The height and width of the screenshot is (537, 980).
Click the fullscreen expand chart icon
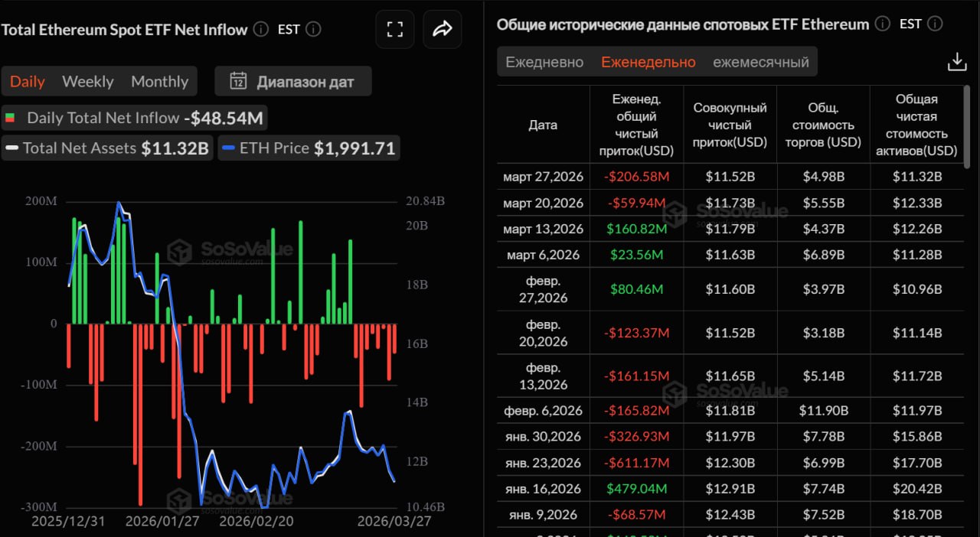pyautogui.click(x=395, y=30)
